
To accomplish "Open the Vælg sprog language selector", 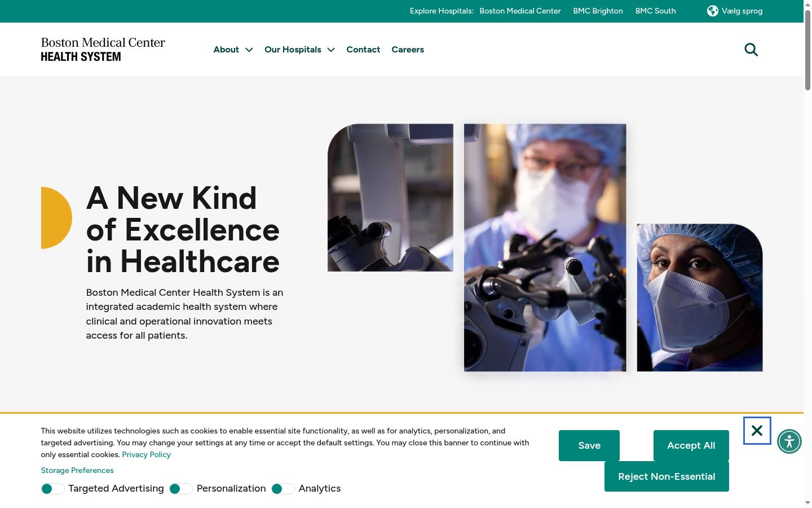I will coord(735,11).
